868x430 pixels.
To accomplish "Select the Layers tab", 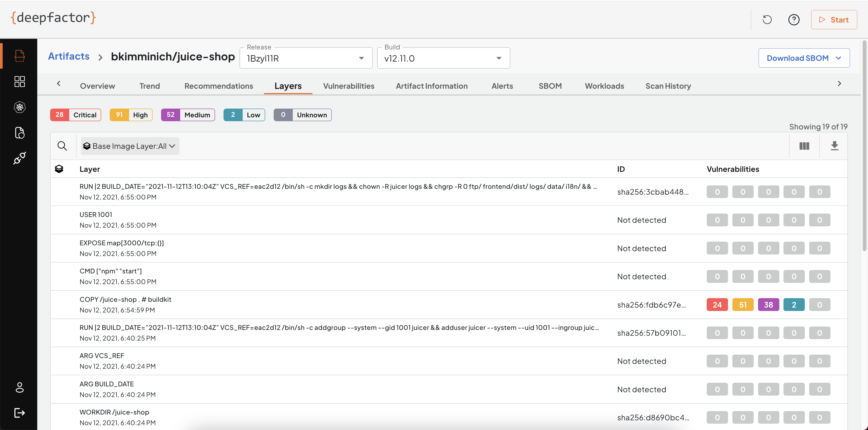I will coord(288,86).
